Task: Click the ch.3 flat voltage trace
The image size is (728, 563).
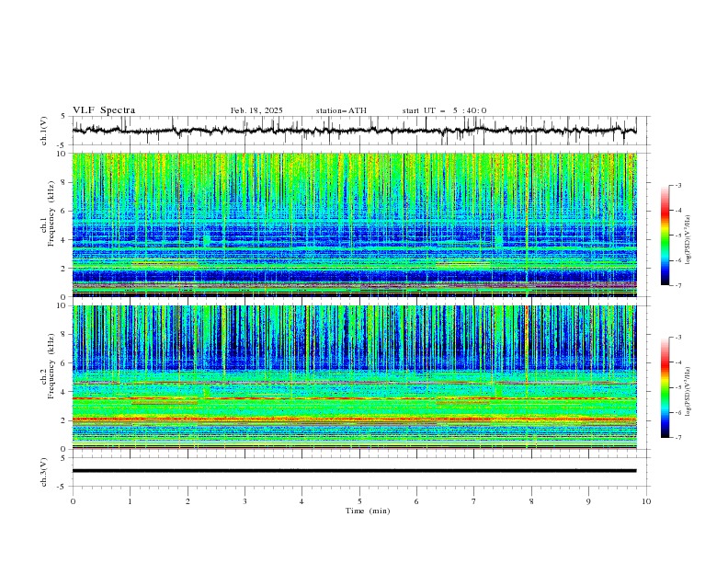Action: [x=355, y=471]
